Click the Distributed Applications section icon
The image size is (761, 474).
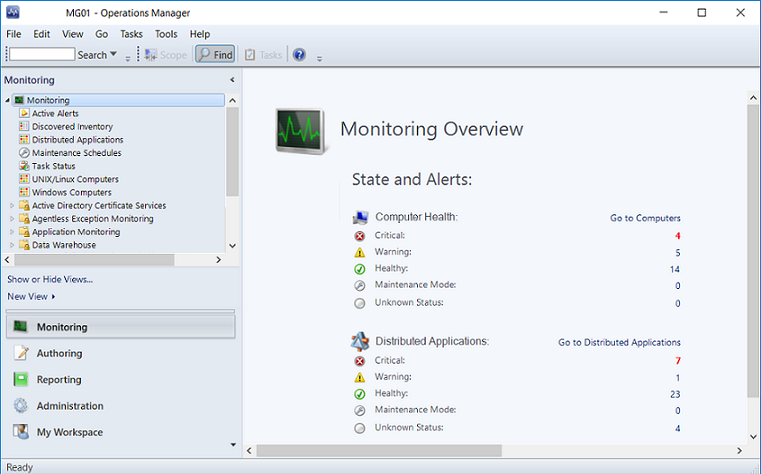[x=360, y=342]
